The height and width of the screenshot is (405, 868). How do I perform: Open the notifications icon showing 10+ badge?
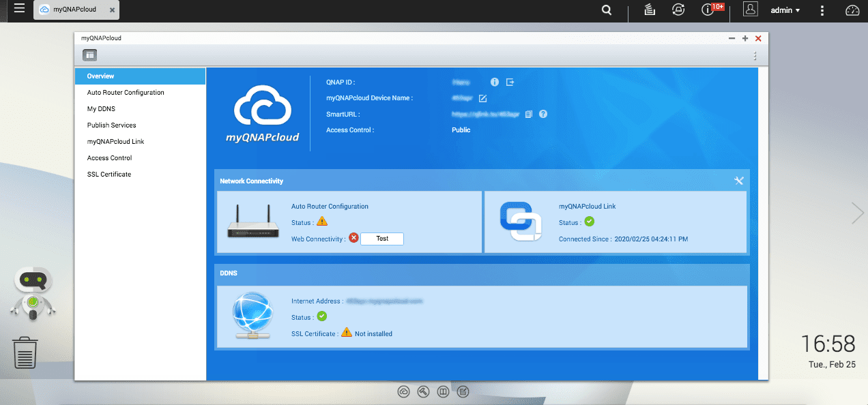click(x=708, y=10)
